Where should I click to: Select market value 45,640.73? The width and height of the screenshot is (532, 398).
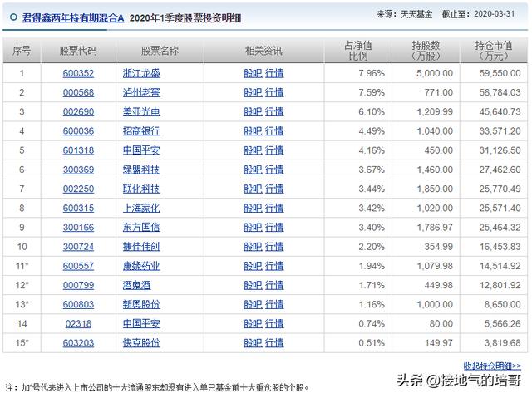500,112
